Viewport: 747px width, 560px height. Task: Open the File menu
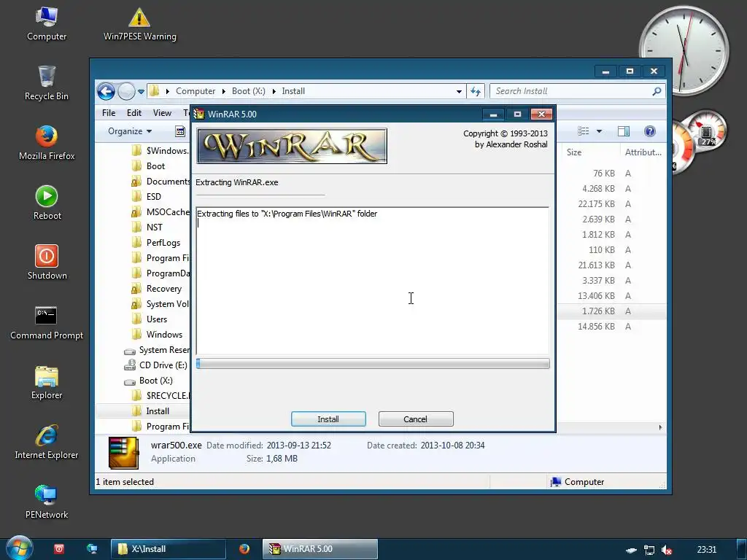pyautogui.click(x=109, y=113)
